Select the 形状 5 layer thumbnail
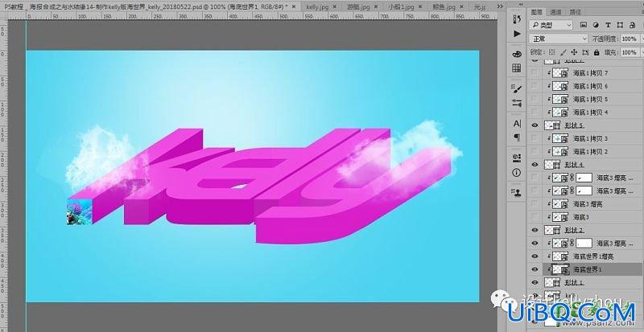Screen dimensions: 644x332 click(x=551, y=125)
